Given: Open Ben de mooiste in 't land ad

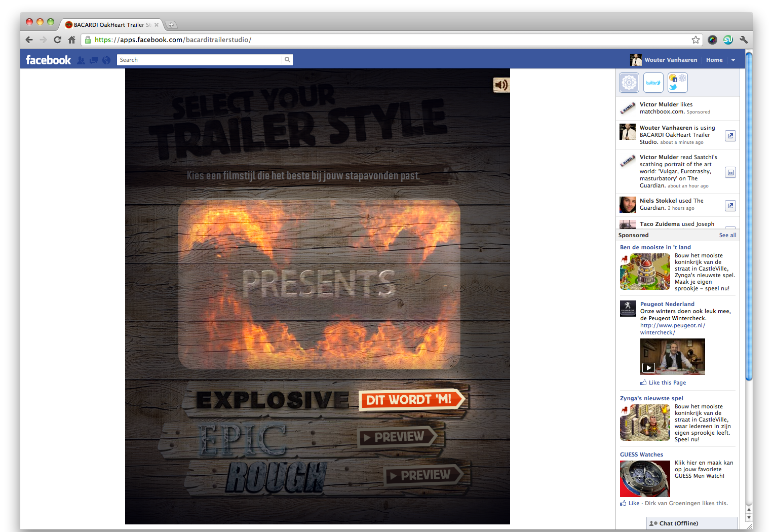Looking at the screenshot, I should (655, 247).
